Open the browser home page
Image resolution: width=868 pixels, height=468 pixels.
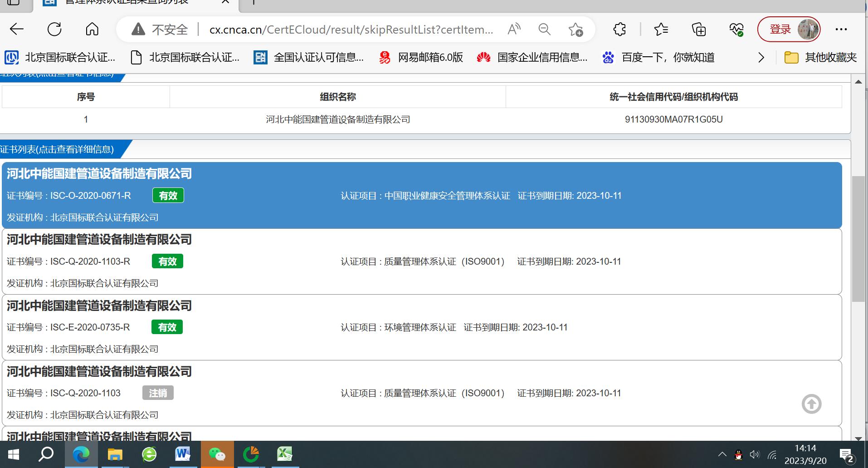pos(92,30)
